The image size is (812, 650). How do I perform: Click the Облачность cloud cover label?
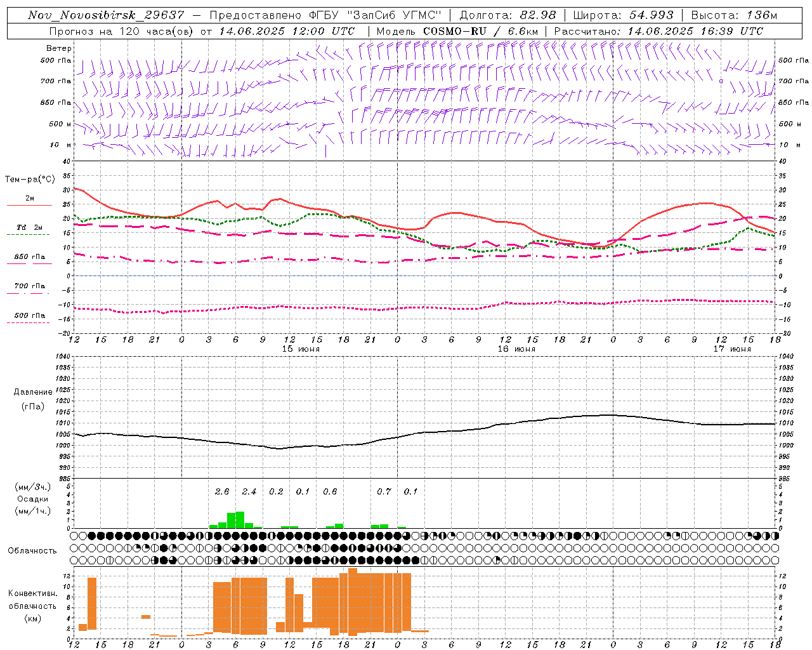tap(32, 551)
